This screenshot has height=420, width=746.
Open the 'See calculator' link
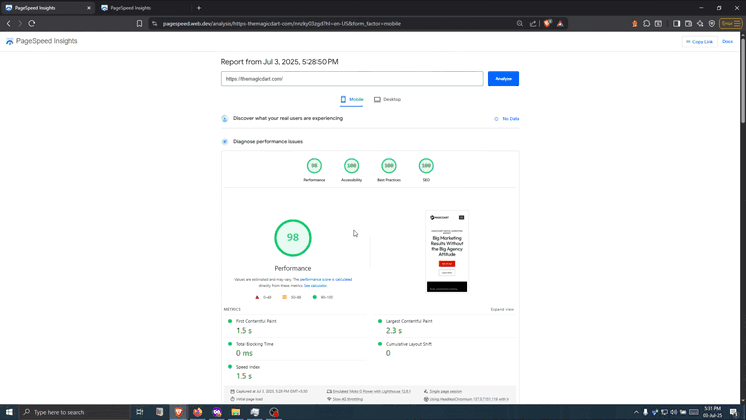[x=316, y=286]
